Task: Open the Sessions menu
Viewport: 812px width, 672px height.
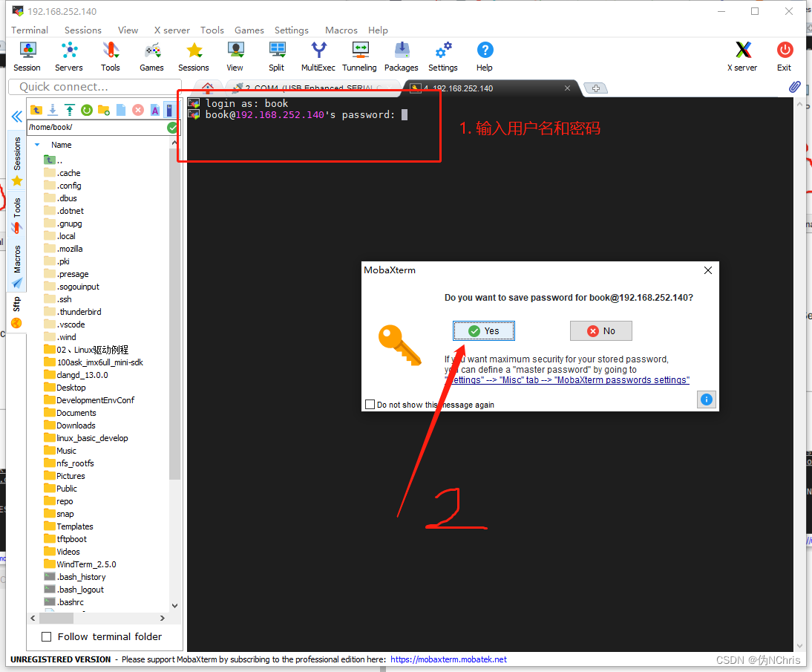Action: click(83, 30)
